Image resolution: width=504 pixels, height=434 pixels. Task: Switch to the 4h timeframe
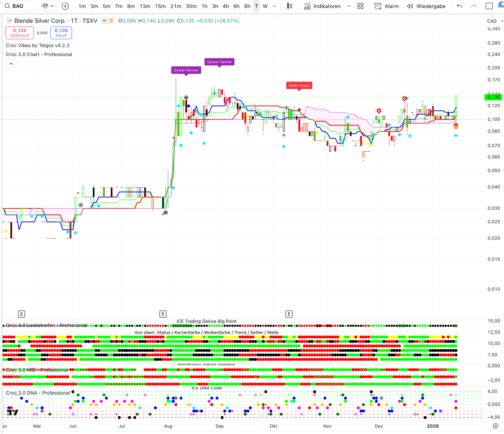click(225, 6)
